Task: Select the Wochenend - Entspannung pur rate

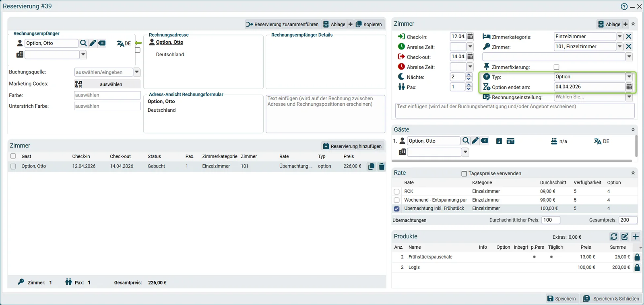Action: coord(397,200)
